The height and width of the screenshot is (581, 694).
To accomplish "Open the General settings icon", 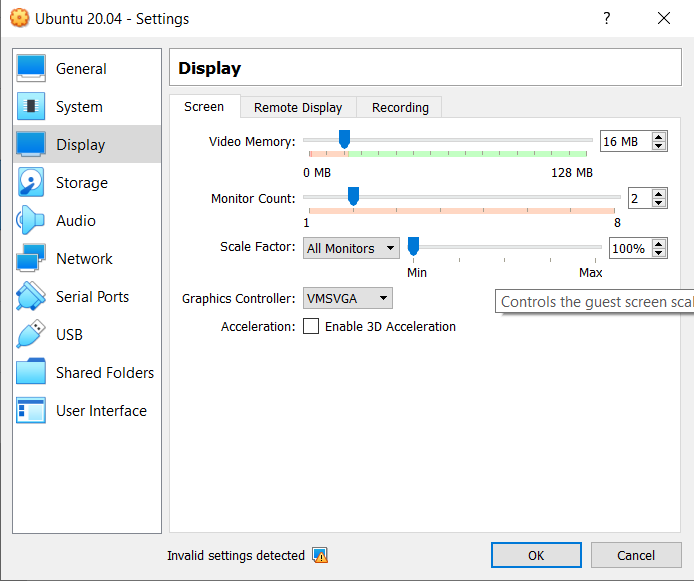I will pos(31,69).
